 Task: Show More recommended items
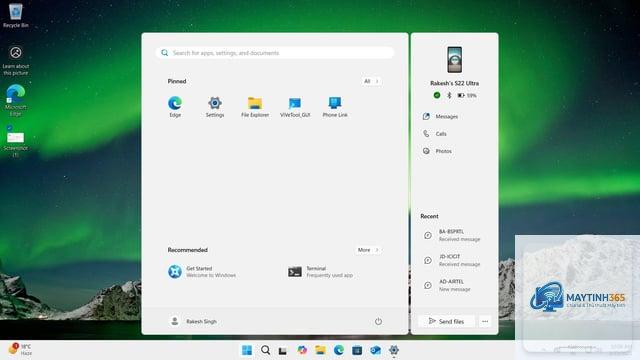pyautogui.click(x=368, y=250)
